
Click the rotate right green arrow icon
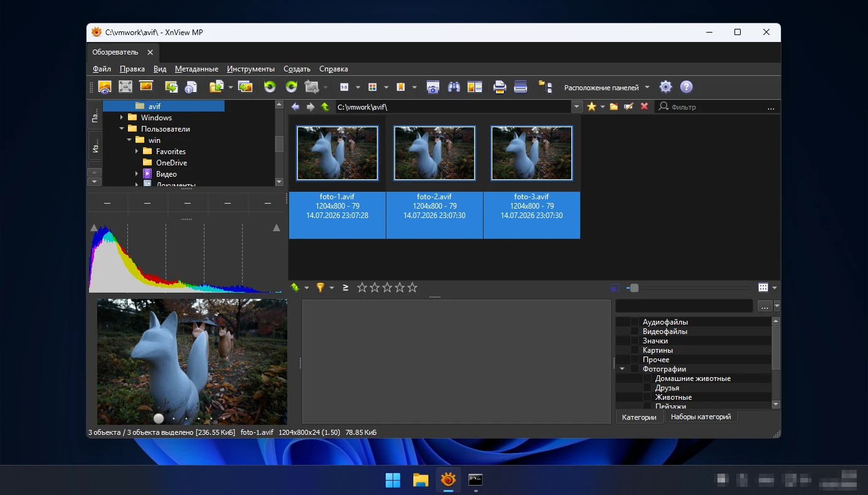click(291, 87)
